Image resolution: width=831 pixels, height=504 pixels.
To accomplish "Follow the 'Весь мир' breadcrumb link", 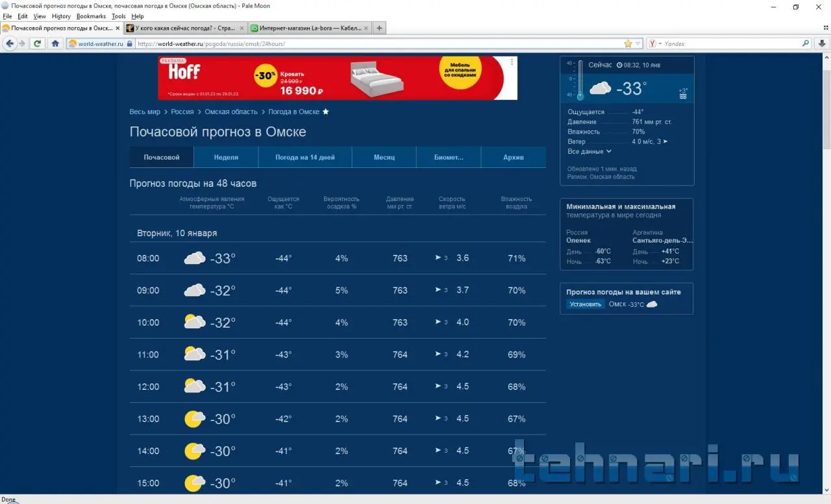I will 145,112.
